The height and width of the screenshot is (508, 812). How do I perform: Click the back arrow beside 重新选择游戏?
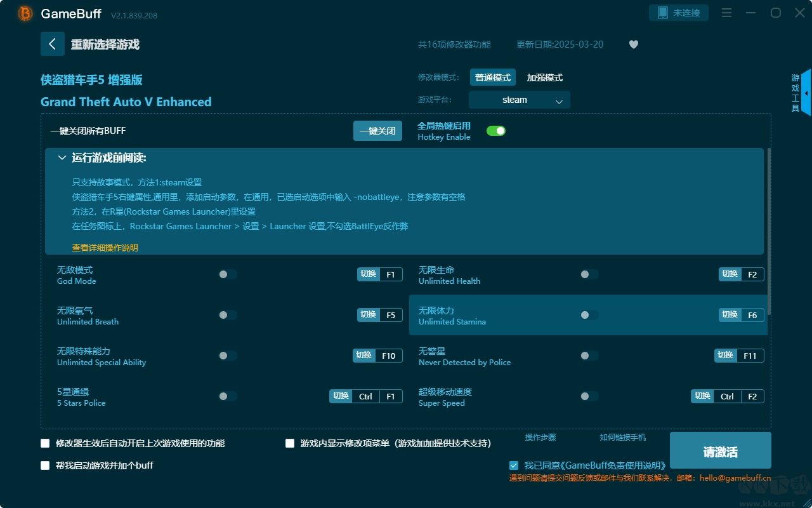[53, 44]
